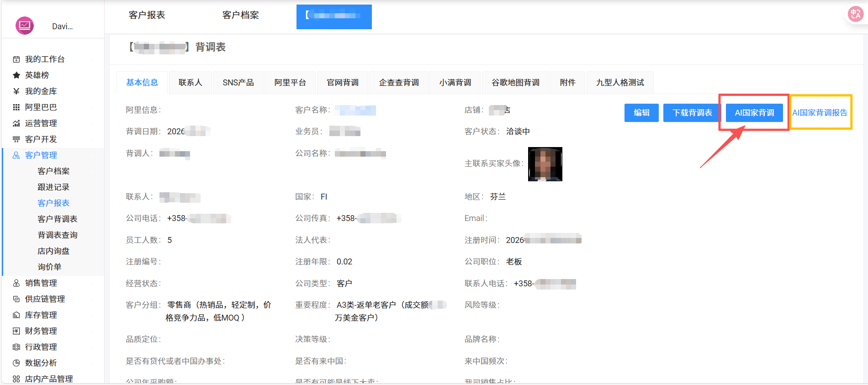Screen dimensions: 868x385
Task: Open the 九型人格测试 tab
Action: (620, 83)
